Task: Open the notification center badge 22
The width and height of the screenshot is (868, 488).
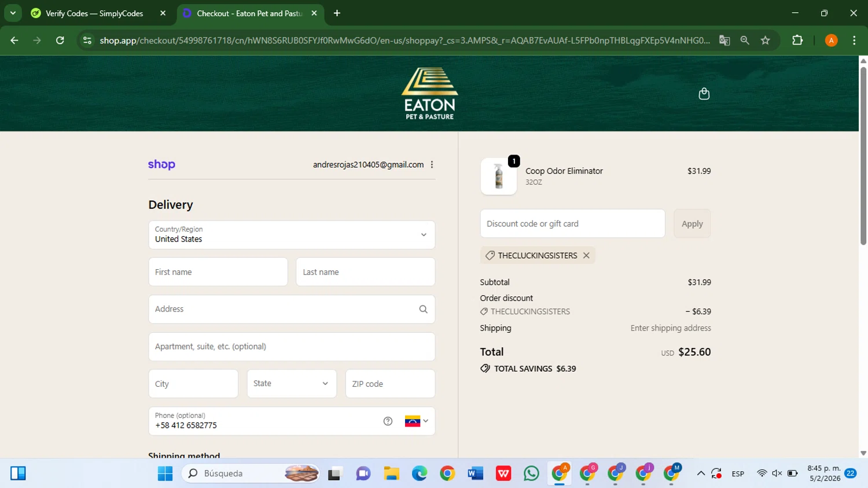Action: coord(851,474)
